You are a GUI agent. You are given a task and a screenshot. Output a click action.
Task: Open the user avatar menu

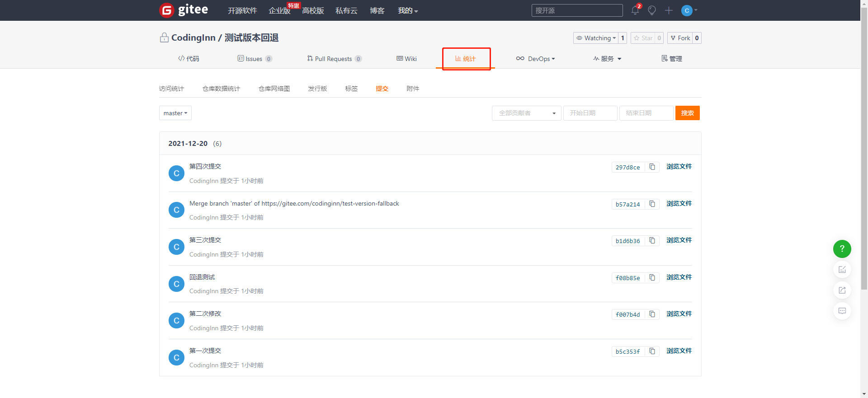[x=689, y=10]
